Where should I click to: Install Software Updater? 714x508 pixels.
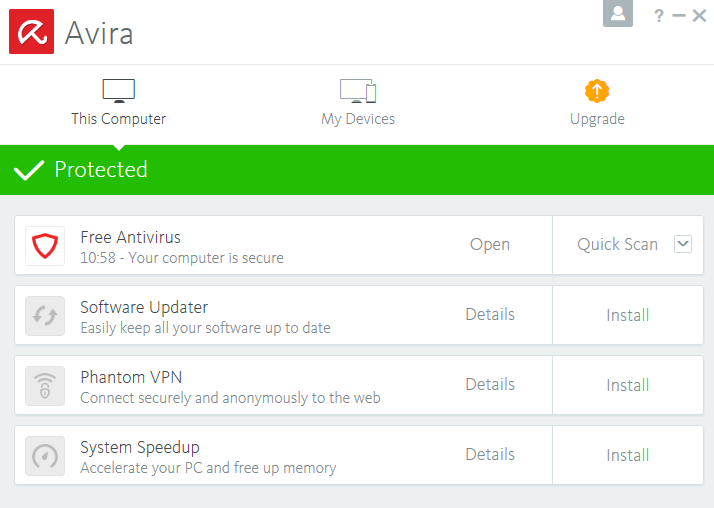click(628, 315)
